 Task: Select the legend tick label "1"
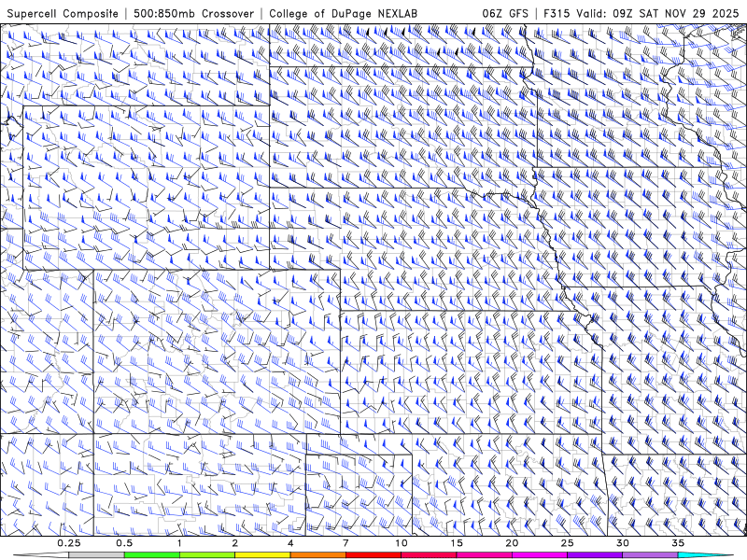pos(179,543)
